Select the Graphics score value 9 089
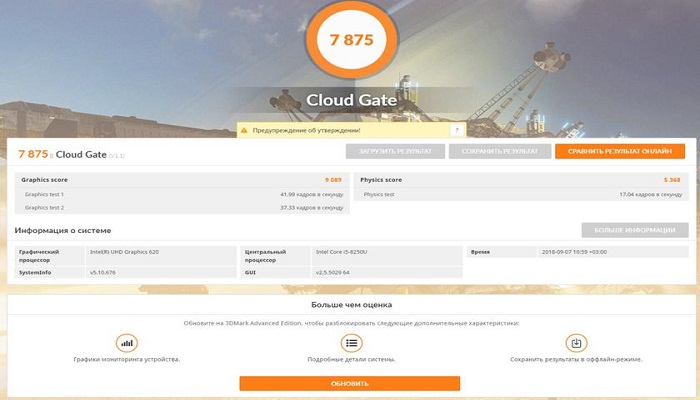 tap(333, 180)
